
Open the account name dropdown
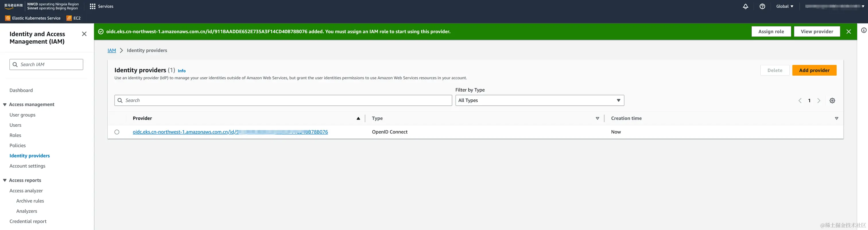coord(834,6)
